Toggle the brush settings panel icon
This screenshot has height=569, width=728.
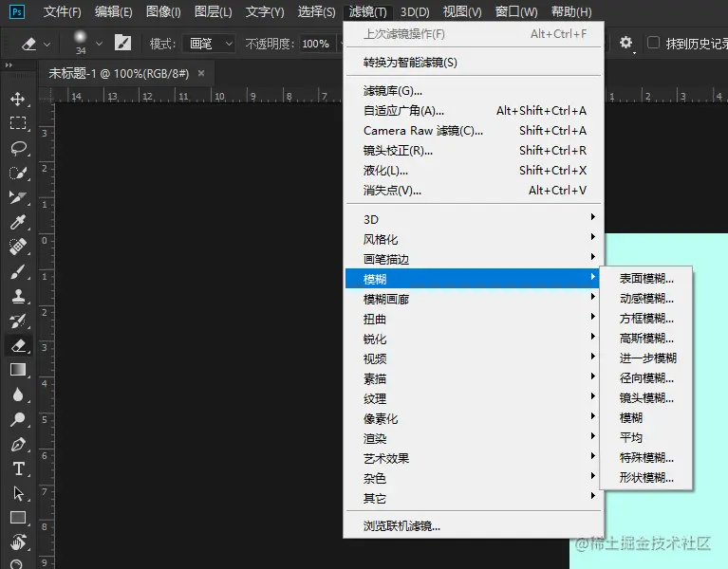tap(122, 43)
